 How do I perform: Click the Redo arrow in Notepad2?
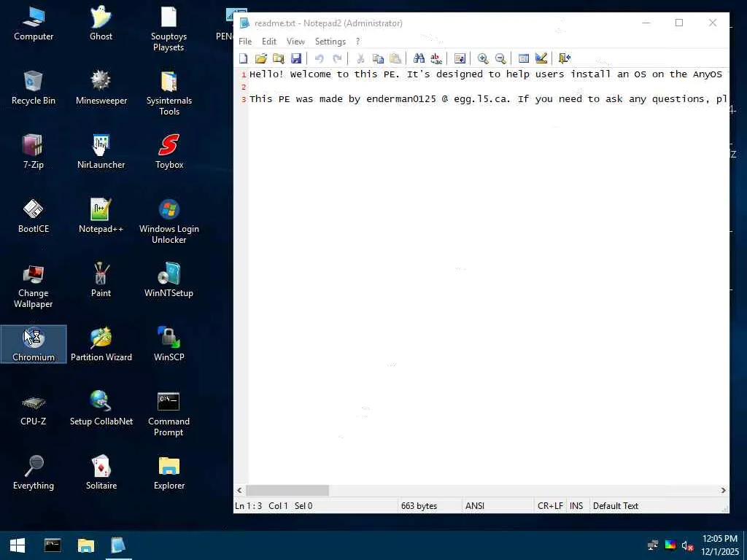point(337,58)
